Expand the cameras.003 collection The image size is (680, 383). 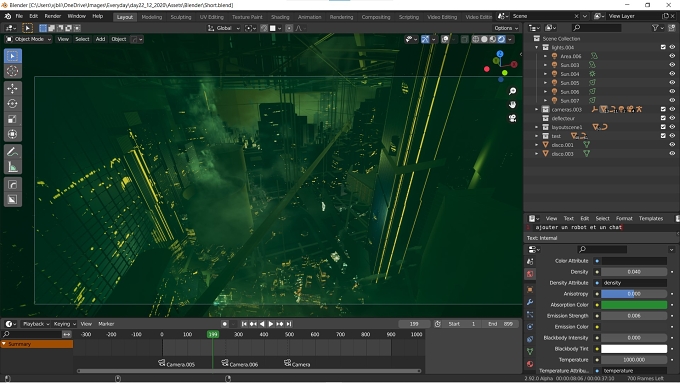tap(536, 109)
